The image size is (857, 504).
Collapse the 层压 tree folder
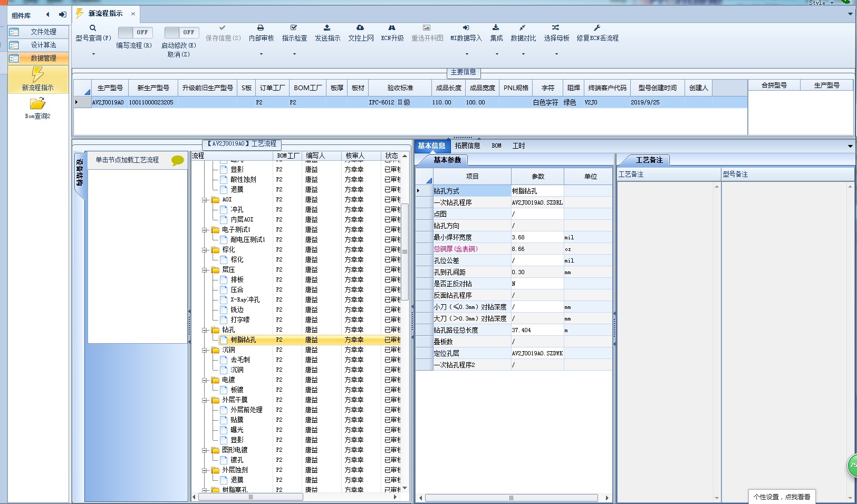click(x=205, y=270)
